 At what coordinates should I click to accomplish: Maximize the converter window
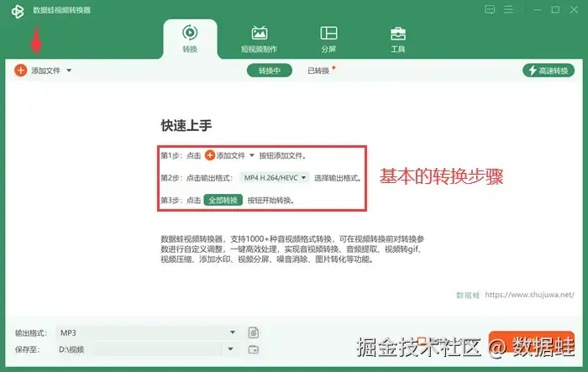[555, 10]
